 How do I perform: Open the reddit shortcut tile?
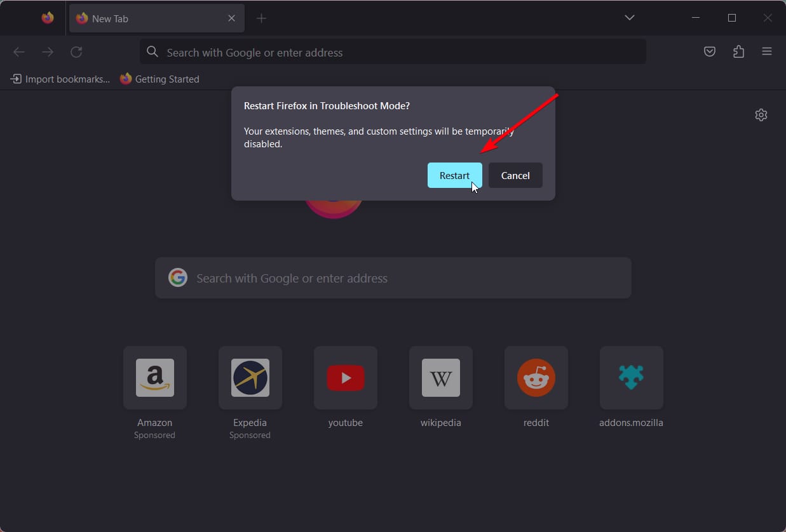point(536,378)
